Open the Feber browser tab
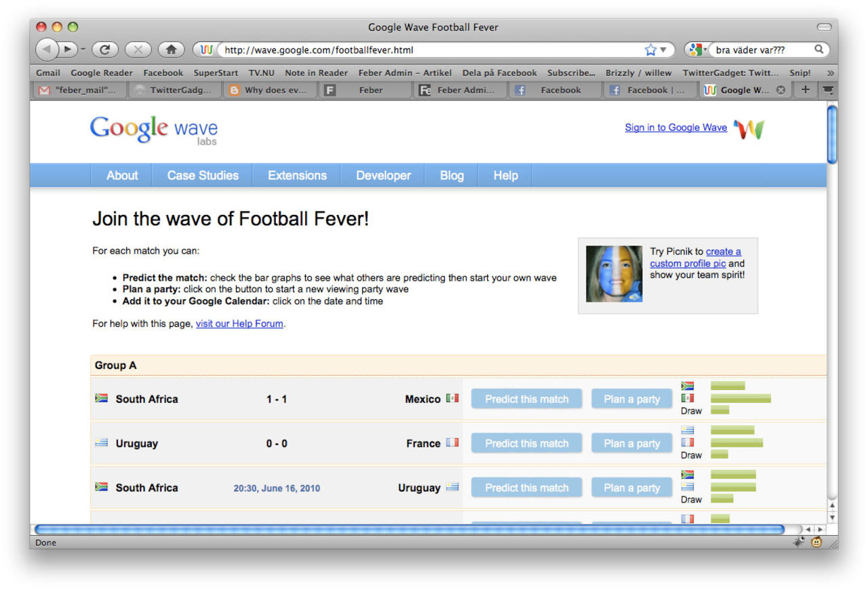The image size is (868, 590). click(x=370, y=90)
